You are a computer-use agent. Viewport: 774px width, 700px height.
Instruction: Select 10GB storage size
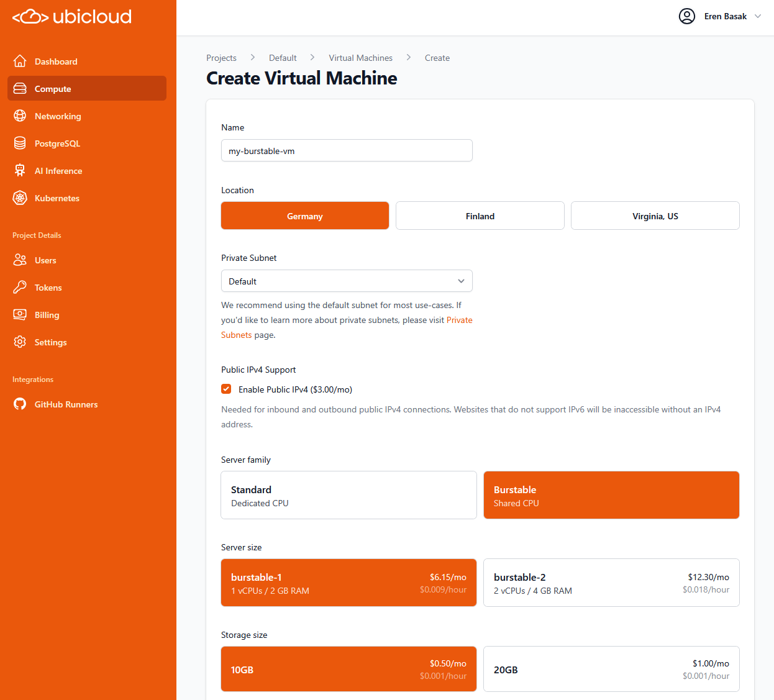348,669
